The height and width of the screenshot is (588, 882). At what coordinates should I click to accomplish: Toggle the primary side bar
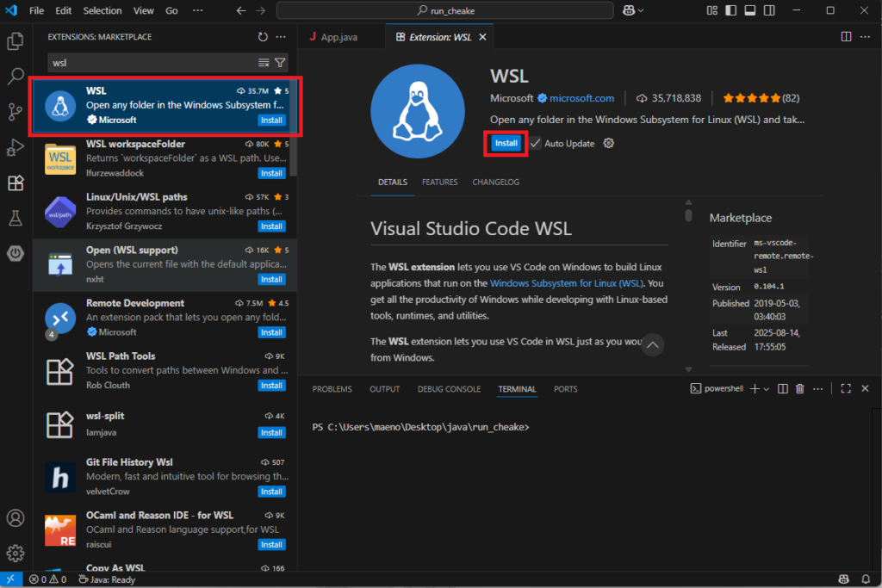pyautogui.click(x=730, y=10)
